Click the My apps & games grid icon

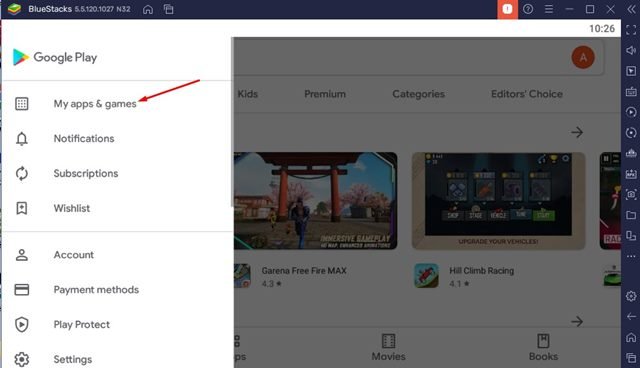coord(22,104)
